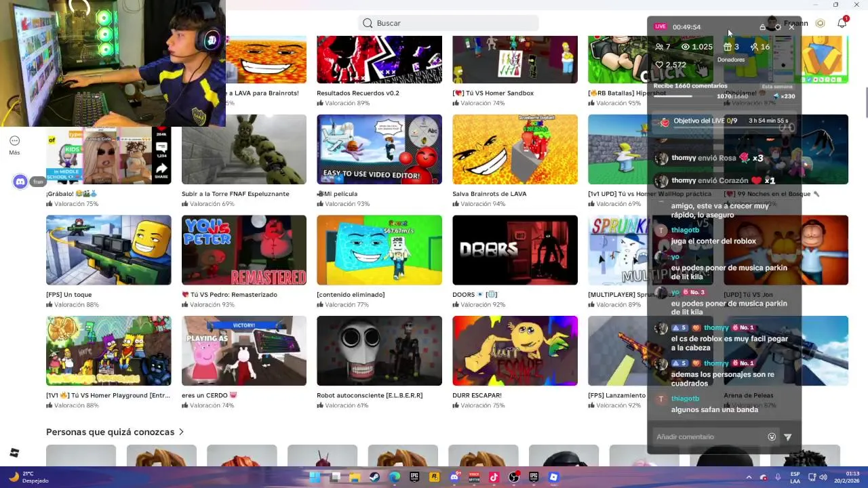Open Windows Start button

coord(315,477)
